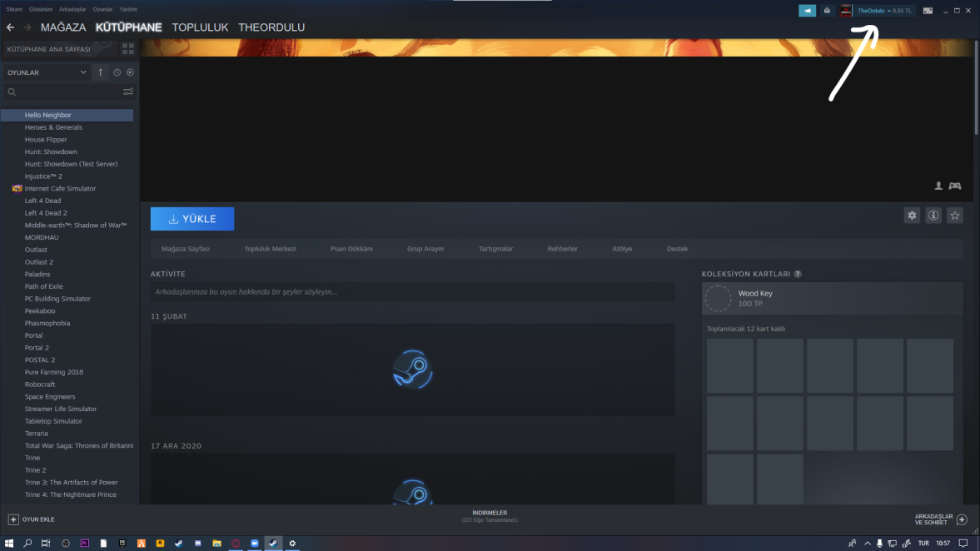The width and height of the screenshot is (980, 551).
Task: Click the OYUN EKLE plus icon
Action: click(13, 519)
